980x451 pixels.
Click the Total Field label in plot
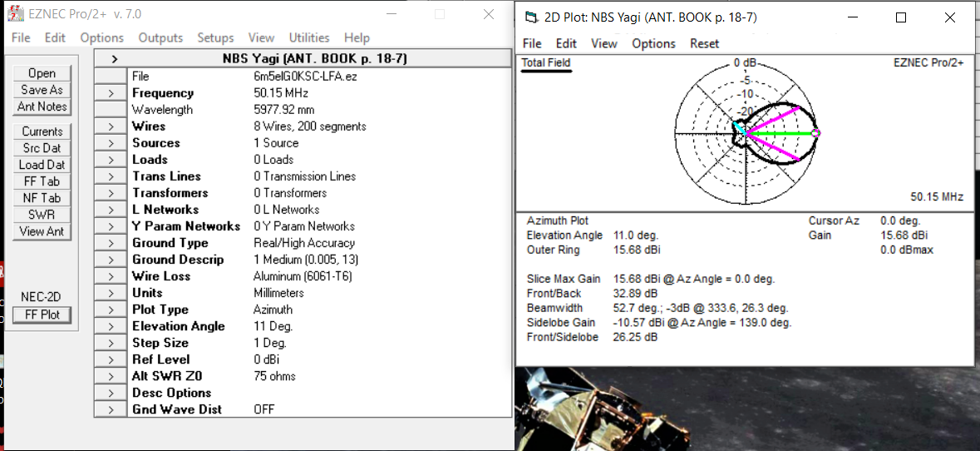546,62
